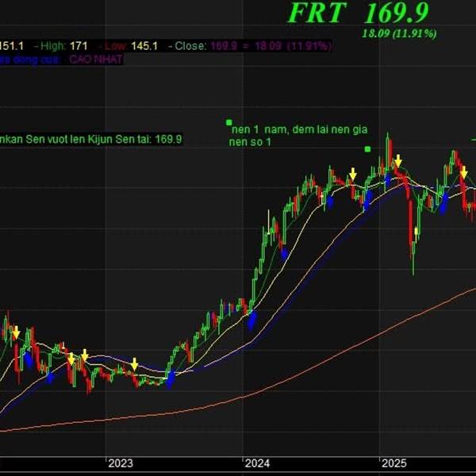This screenshot has width=476, height=476.
Task: Click the 'Sen vuot len Kijun Sen tai: 169.9' signal text
Action: [x=103, y=140]
